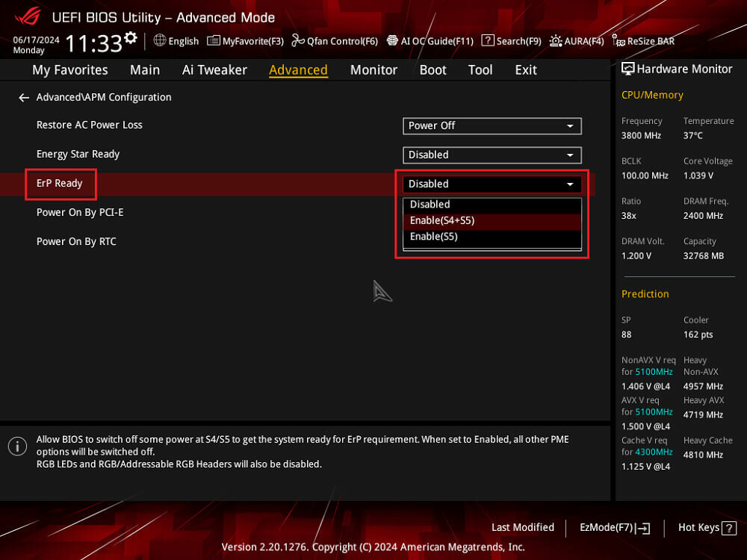This screenshot has width=747, height=560.
Task: Open the My Favorites tab
Action: 70,70
